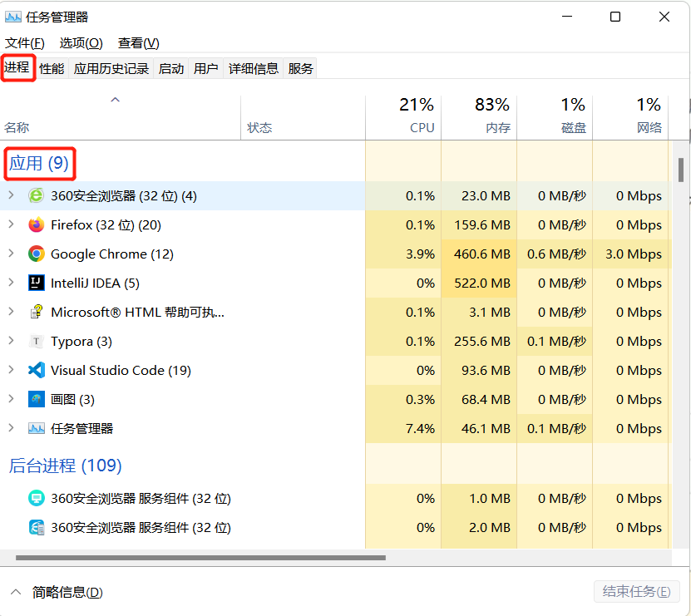
Task: Click 简略信息(D) to collapse details
Action: (x=67, y=592)
